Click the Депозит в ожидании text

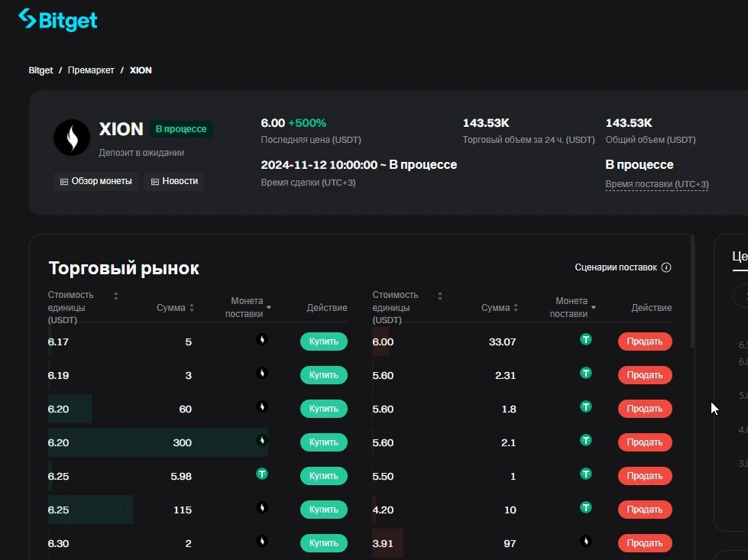click(x=141, y=153)
